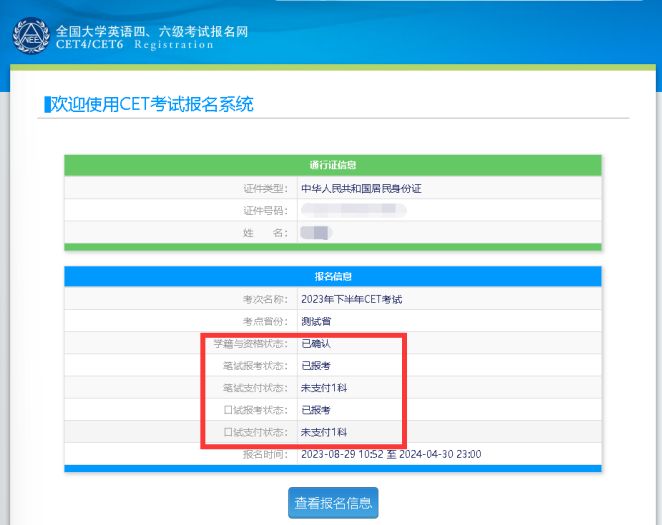Click the blurred 证件号码 value

(x=353, y=210)
